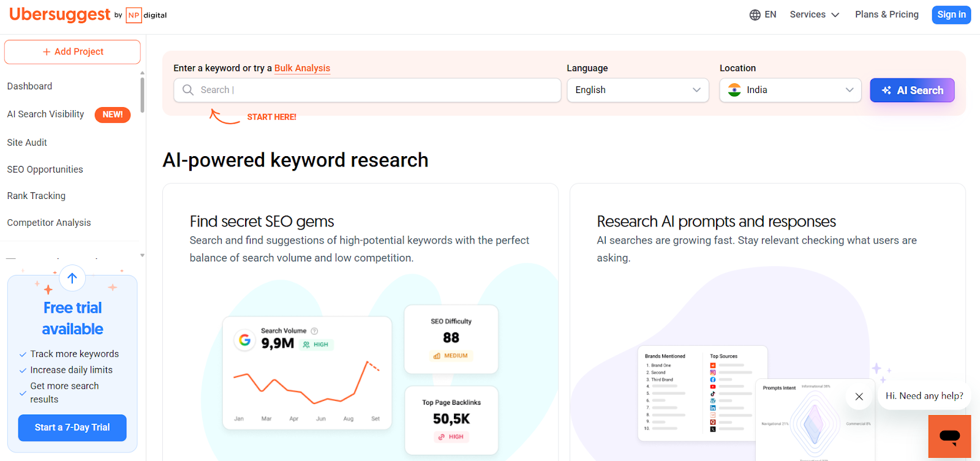Screen dimensions: 980x461
Task: Click Research AI prompts and responses heading
Action: [x=716, y=222]
